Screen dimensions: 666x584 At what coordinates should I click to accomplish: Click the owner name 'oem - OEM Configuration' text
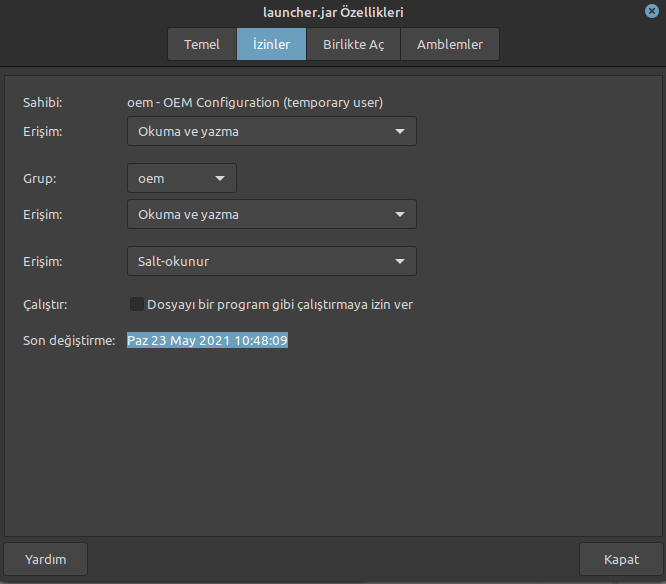(255, 102)
